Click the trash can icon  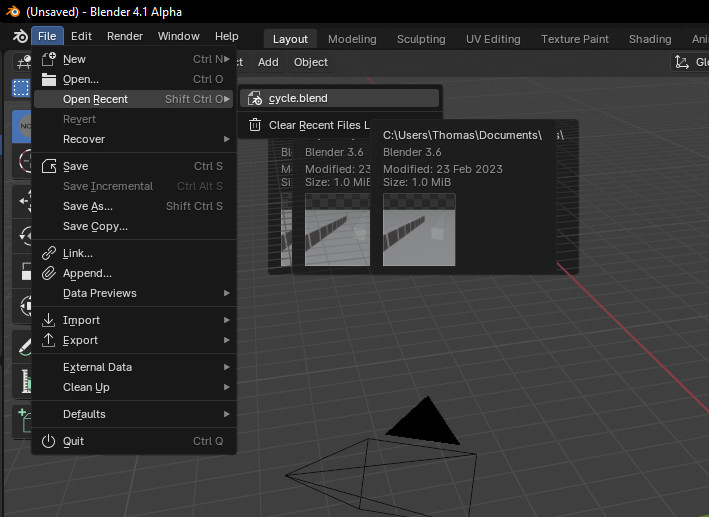click(255, 125)
